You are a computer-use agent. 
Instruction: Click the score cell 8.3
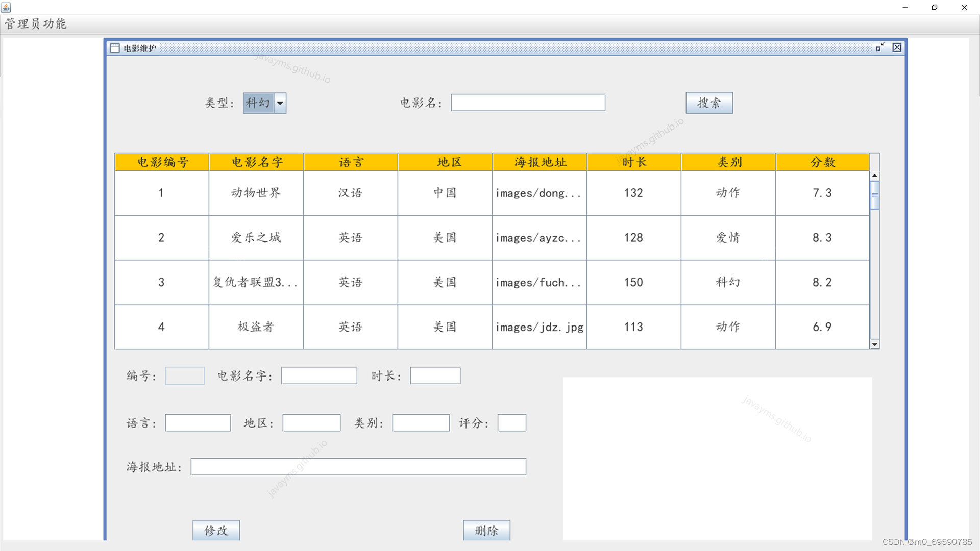click(822, 238)
